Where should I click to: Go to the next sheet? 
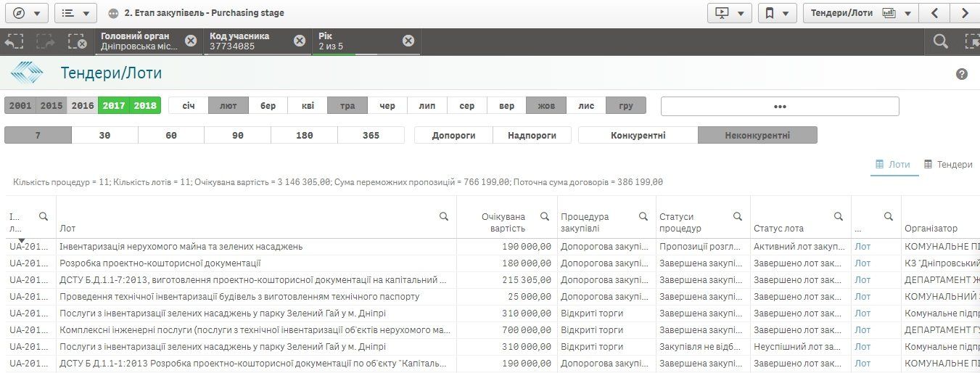coord(965,13)
